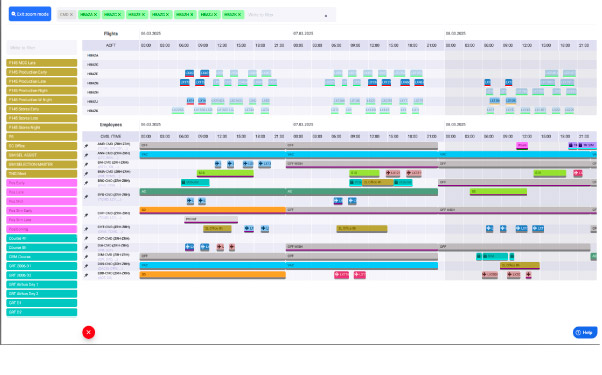Viewport: 602px width, 375px height.
Task: Click the red round X button
Action: click(89, 332)
